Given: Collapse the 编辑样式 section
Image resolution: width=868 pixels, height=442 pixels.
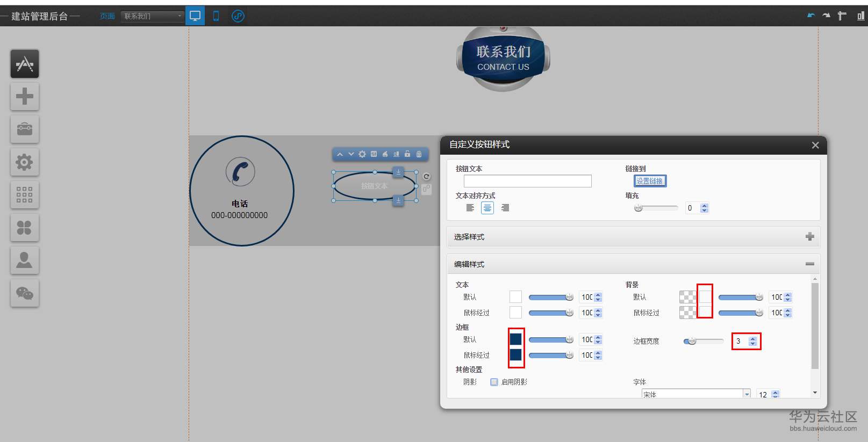Looking at the screenshot, I should click(810, 264).
